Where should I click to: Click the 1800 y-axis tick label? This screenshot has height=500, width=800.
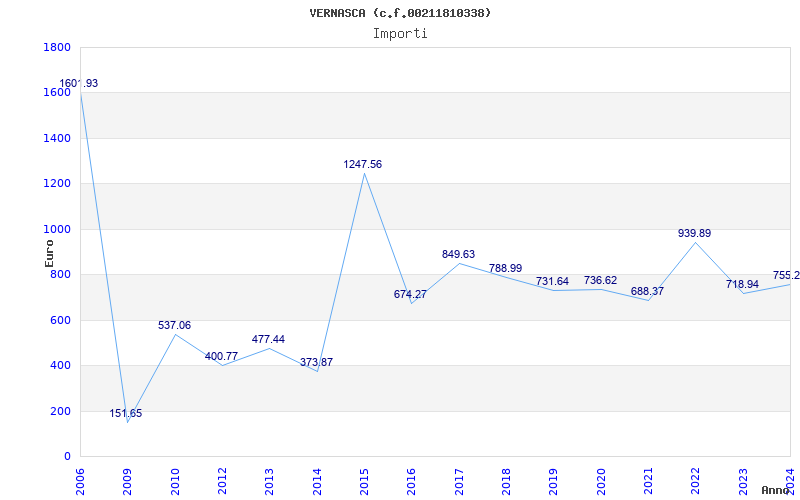click(x=57, y=47)
